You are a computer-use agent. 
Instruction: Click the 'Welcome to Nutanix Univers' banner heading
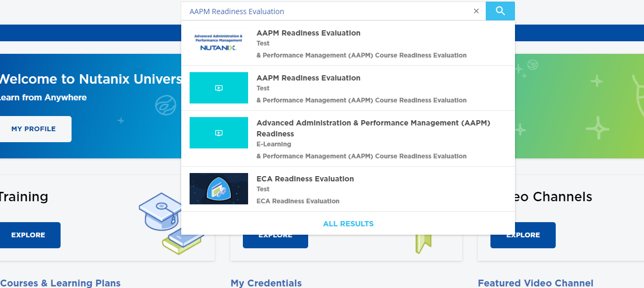90,79
